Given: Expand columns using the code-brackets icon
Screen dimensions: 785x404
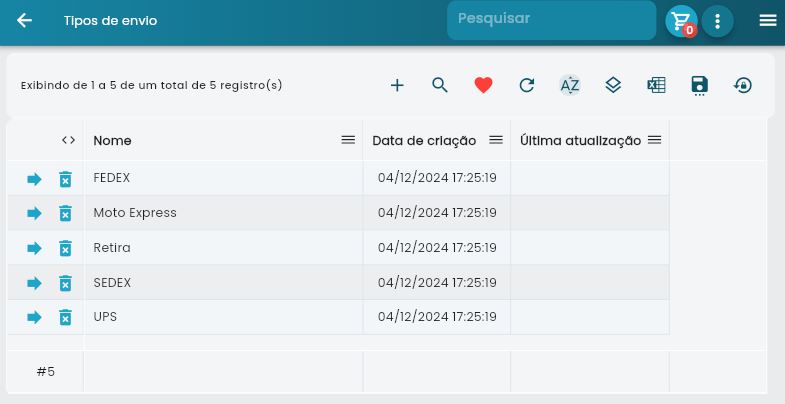Looking at the screenshot, I should click(68, 140).
